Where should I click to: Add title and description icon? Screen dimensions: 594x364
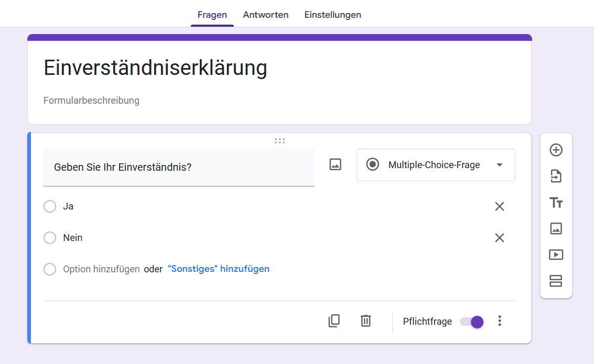coord(556,203)
